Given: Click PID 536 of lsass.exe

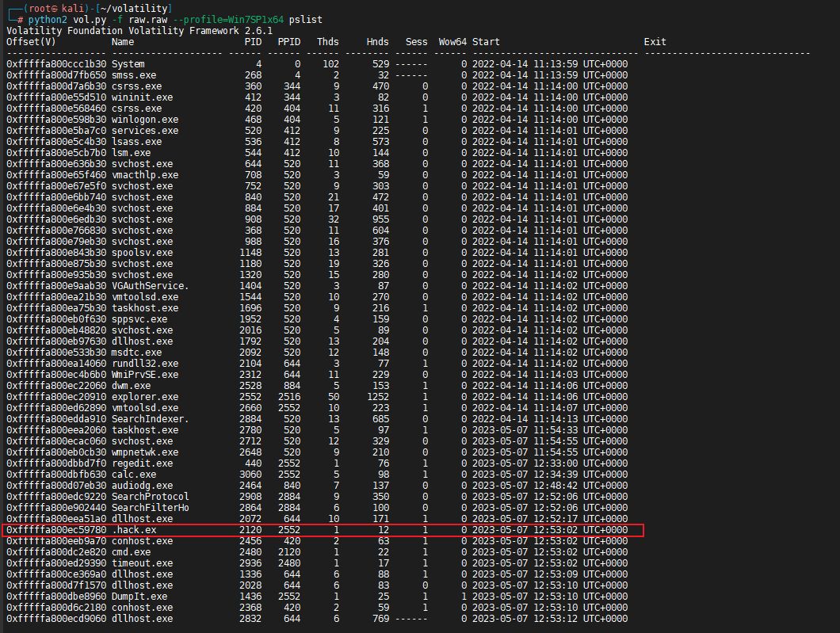Looking at the screenshot, I should pos(254,142).
